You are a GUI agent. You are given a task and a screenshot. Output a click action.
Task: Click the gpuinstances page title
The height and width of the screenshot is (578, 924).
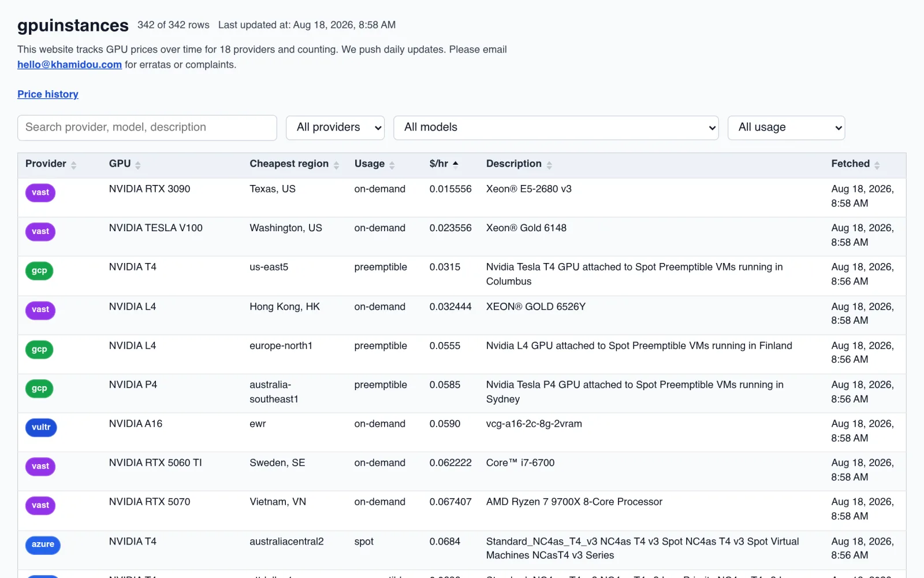click(x=73, y=25)
